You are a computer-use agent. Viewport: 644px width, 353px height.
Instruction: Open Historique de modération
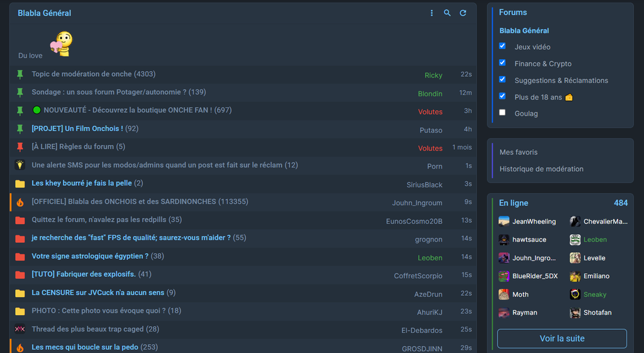[x=541, y=169]
